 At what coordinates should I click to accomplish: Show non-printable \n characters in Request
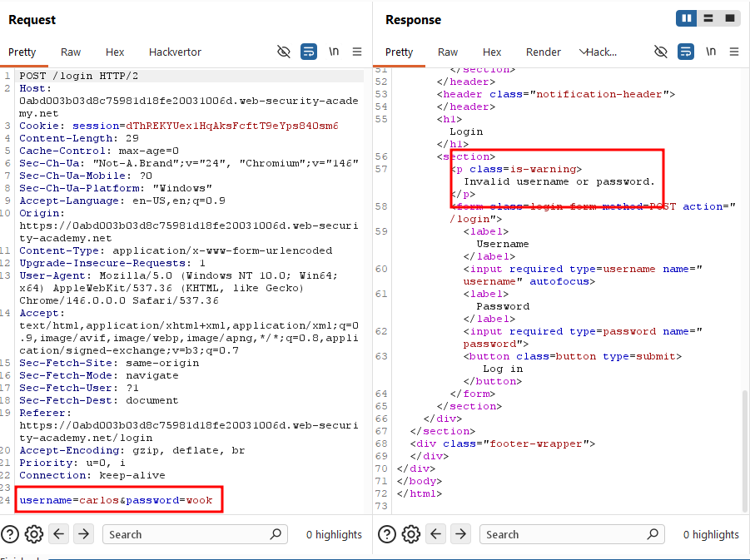[x=334, y=52]
